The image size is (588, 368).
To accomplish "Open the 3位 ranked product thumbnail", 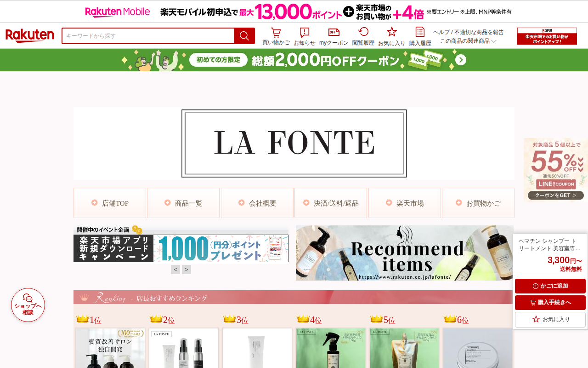I will pos(257,348).
